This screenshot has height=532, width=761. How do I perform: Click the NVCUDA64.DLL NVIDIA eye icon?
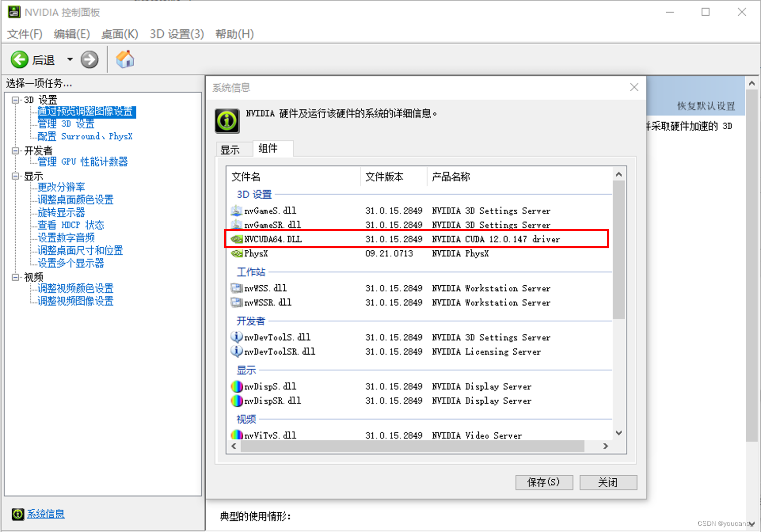click(x=237, y=239)
